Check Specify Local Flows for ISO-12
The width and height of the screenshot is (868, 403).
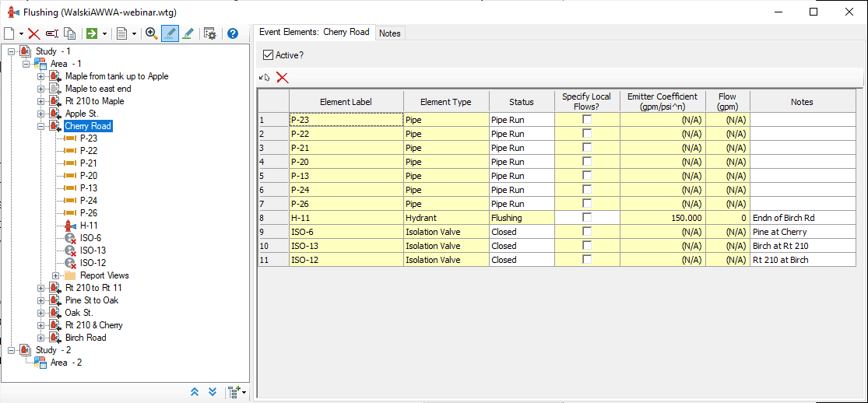587,260
